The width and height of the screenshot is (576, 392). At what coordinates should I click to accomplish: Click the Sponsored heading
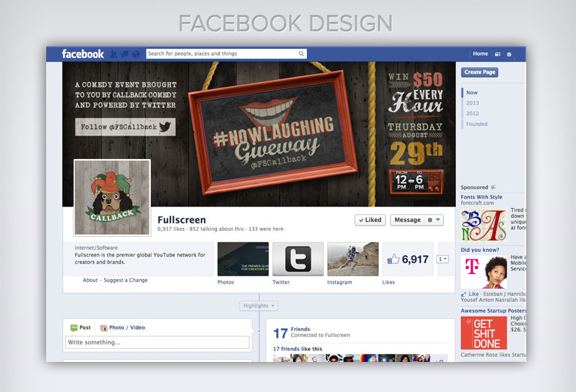pos(474,187)
